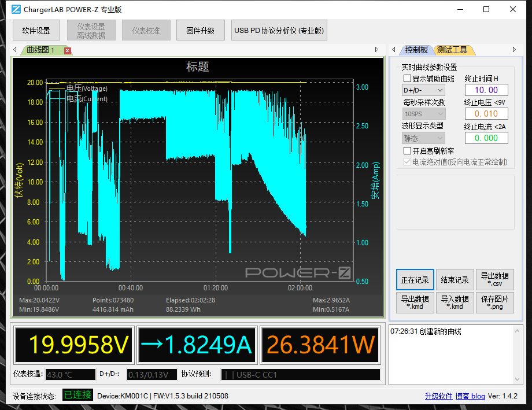The width and height of the screenshot is (532, 410).
Task: Click the power readout 26.3841W
Action: pos(320,345)
